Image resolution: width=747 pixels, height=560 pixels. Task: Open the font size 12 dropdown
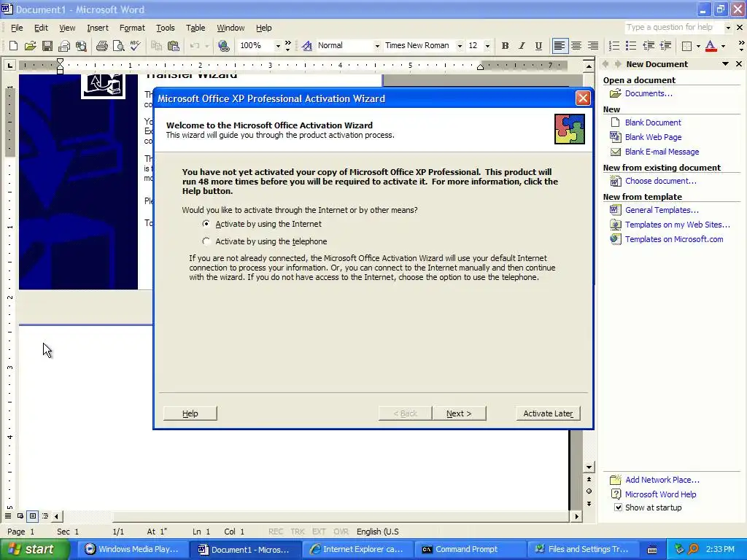487,46
